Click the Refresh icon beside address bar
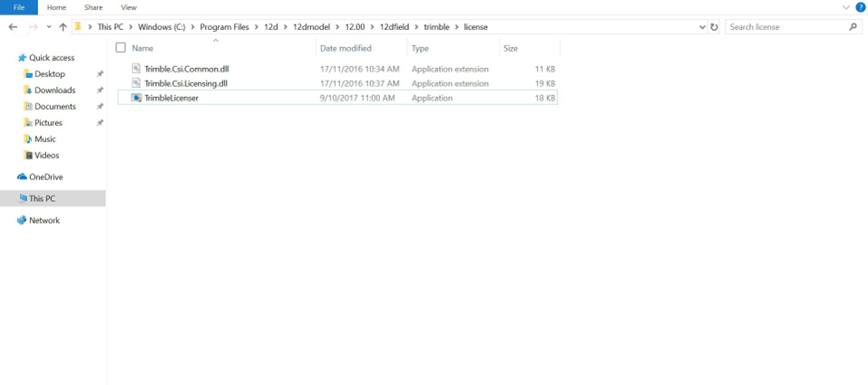The image size is (868, 385). pos(715,27)
